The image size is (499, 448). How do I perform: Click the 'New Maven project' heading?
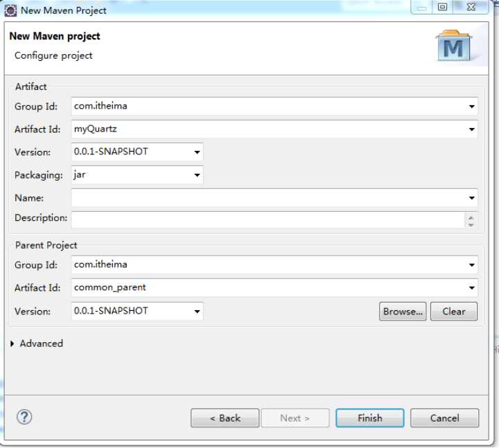55,36
